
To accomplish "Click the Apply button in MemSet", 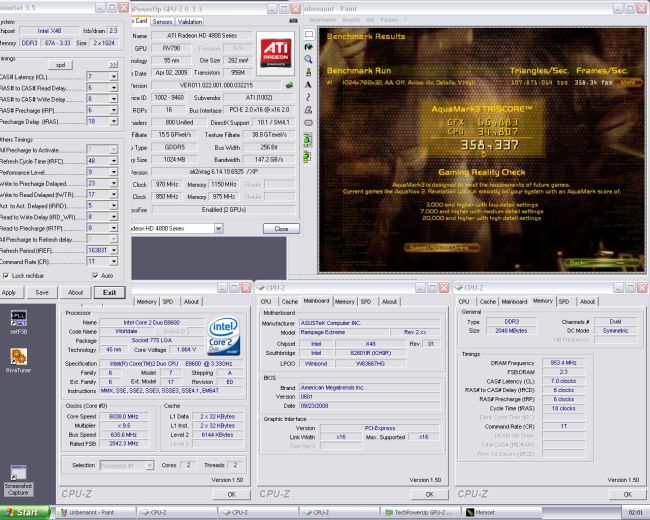I will coord(9,292).
